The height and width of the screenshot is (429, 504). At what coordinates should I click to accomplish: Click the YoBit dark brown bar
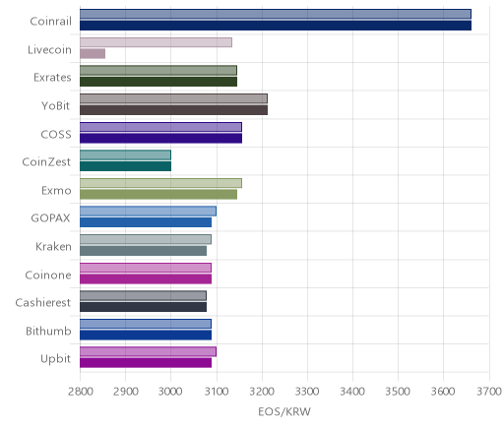pos(174,110)
